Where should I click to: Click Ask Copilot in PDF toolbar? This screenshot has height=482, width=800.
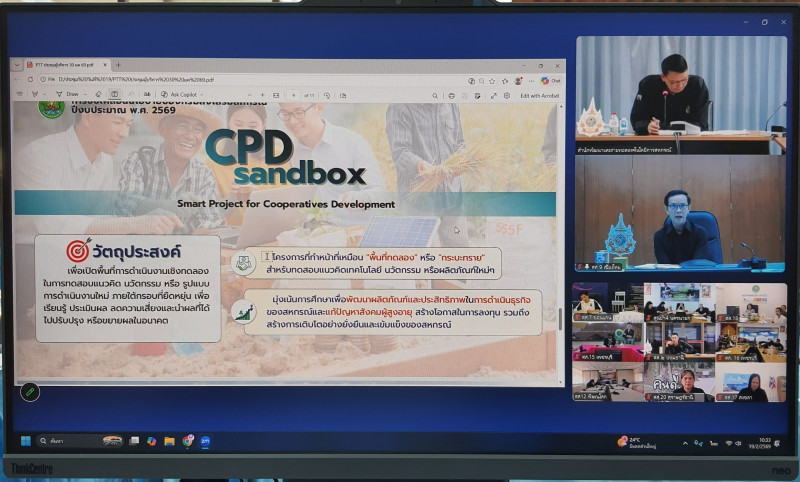click(183, 95)
